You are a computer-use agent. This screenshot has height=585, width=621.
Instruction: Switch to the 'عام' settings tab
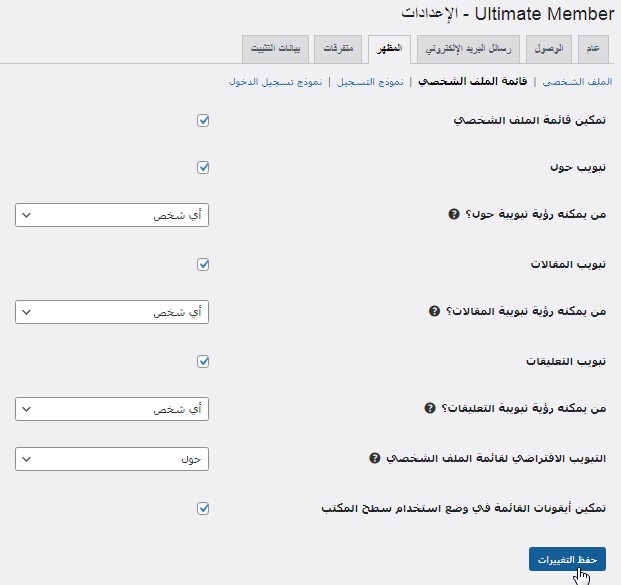click(x=593, y=48)
